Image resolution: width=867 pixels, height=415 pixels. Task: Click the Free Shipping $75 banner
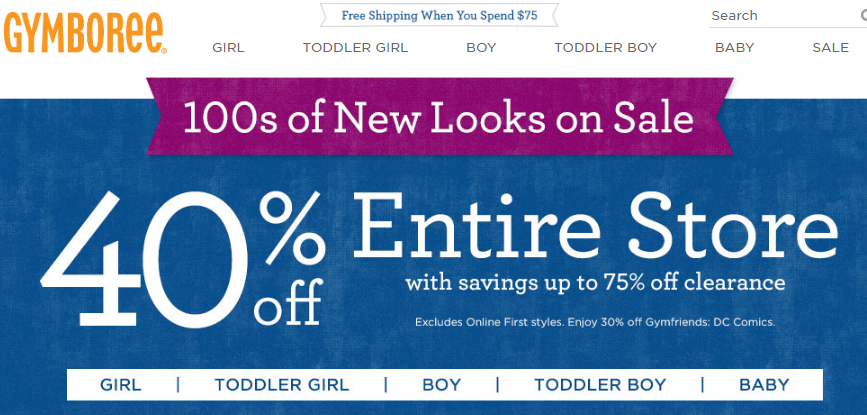pos(439,16)
